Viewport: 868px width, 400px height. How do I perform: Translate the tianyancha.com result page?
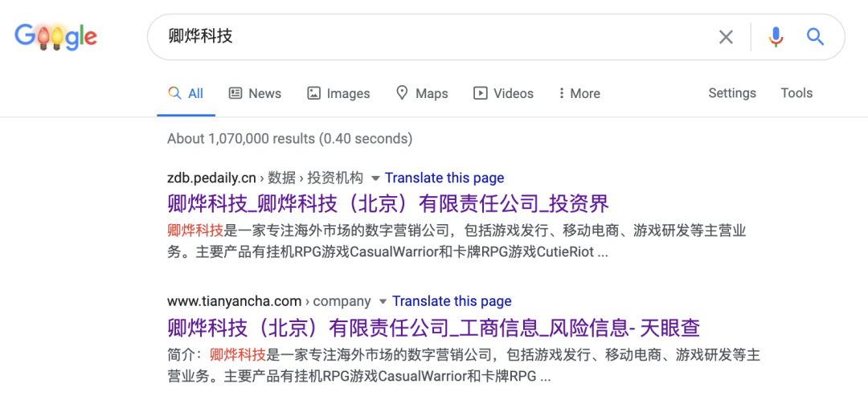click(452, 301)
